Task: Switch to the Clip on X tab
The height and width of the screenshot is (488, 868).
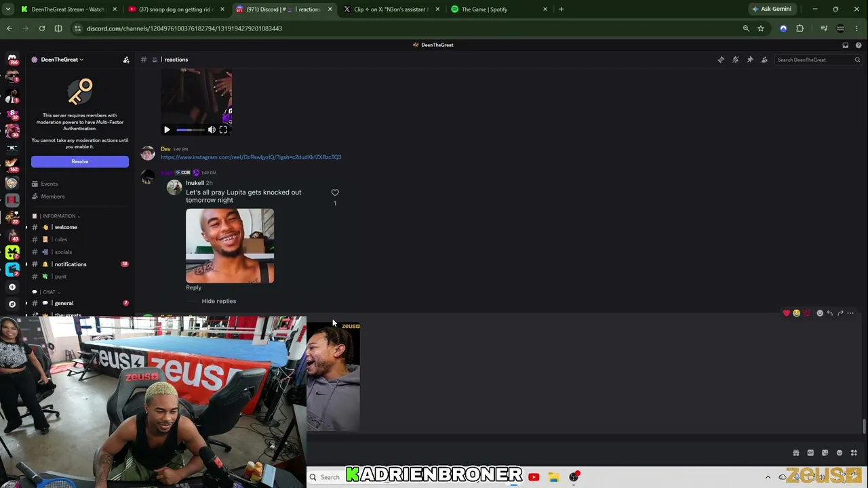Action: [392, 9]
